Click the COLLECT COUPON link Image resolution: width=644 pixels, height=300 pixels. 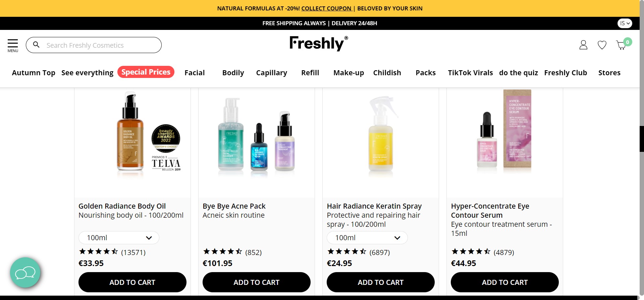[326, 8]
